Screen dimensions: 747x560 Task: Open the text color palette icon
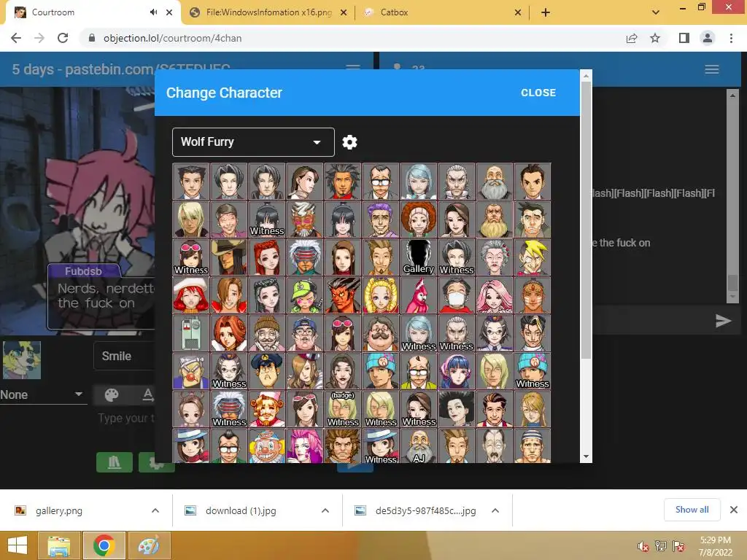(x=112, y=394)
